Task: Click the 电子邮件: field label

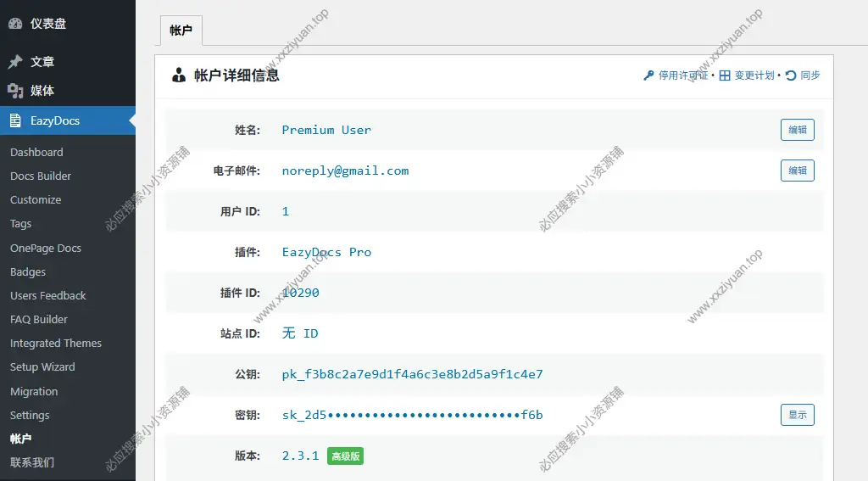Action: [x=236, y=171]
